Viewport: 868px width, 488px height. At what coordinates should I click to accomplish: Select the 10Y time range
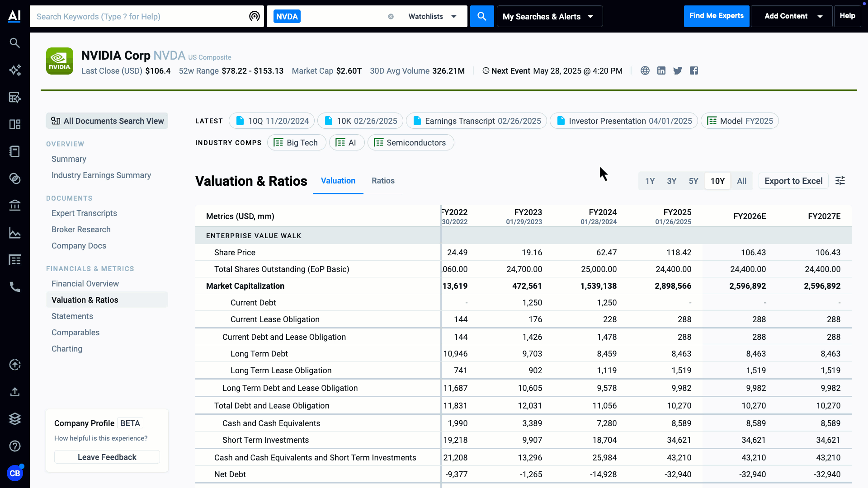tap(717, 181)
